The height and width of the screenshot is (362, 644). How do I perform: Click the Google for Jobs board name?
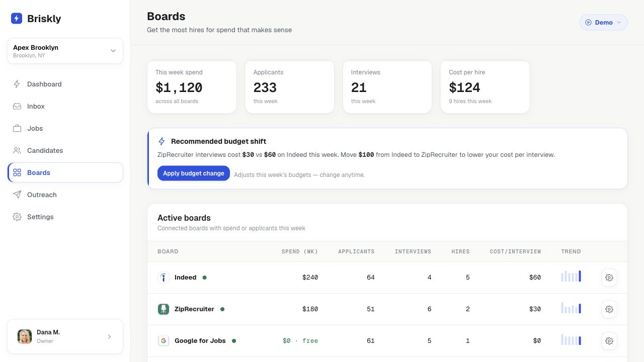pyautogui.click(x=200, y=341)
